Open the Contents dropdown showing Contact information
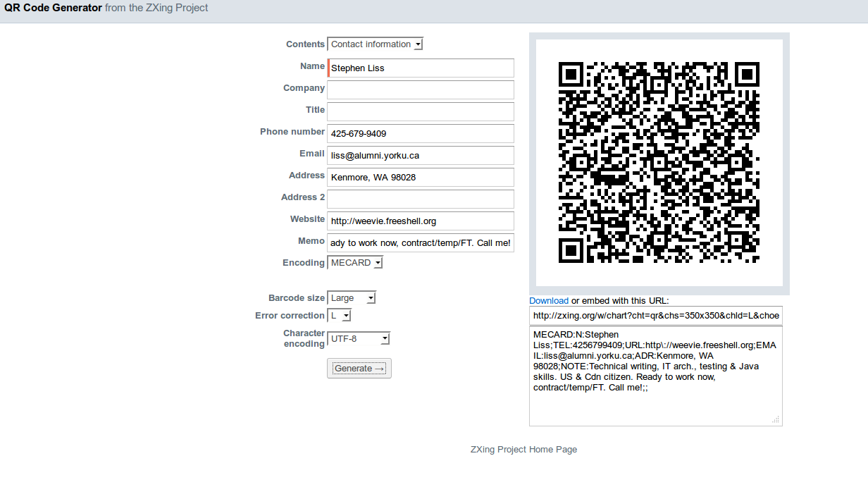The height and width of the screenshot is (499, 868). click(375, 44)
